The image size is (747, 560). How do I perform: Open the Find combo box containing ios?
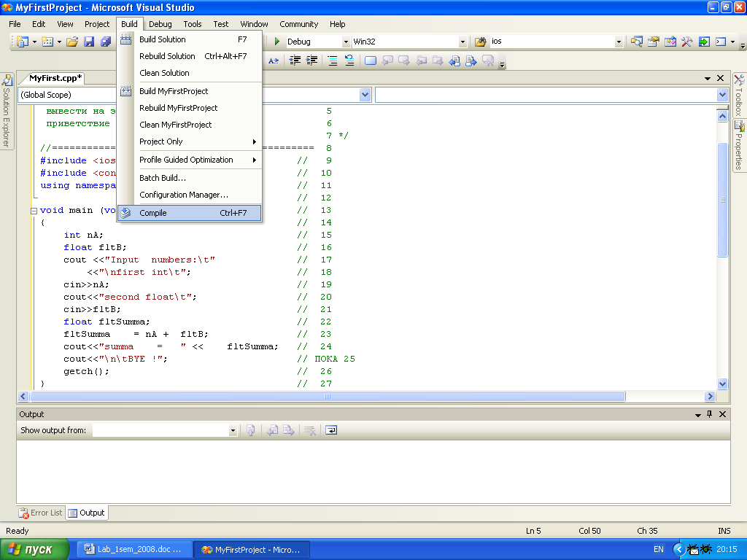coord(619,42)
